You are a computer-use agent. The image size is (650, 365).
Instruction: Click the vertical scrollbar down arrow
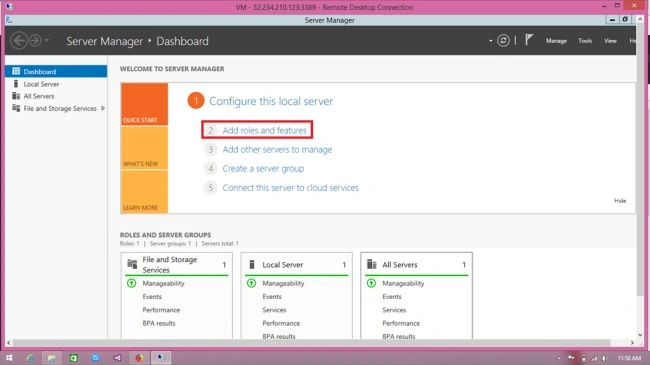[640, 335]
